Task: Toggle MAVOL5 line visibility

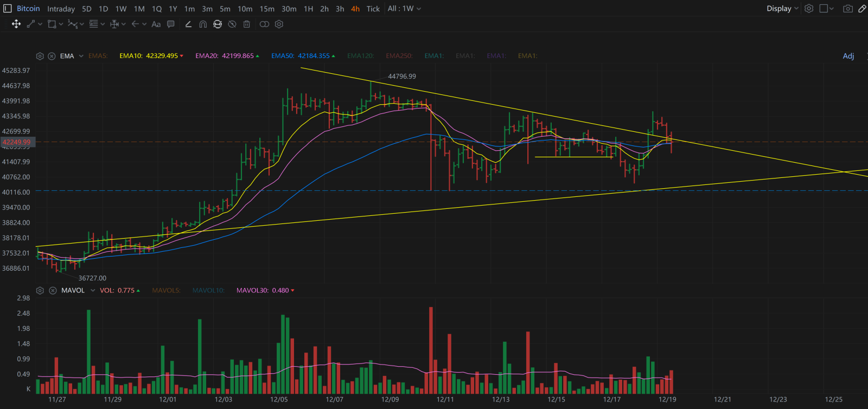Action: (x=166, y=290)
